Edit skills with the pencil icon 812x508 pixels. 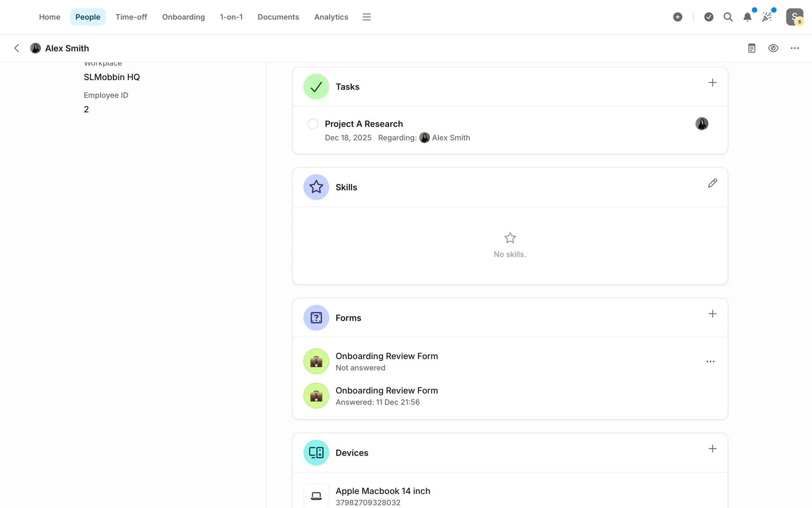click(712, 183)
